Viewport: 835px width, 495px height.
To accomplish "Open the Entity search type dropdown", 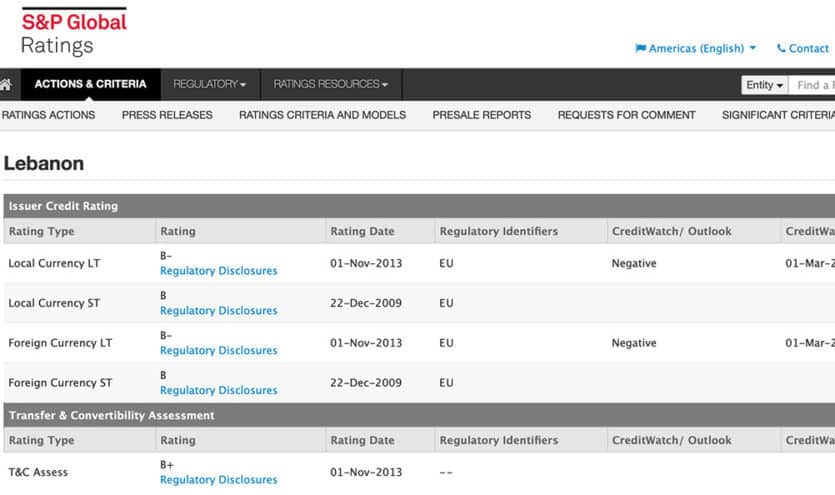I will pos(765,85).
